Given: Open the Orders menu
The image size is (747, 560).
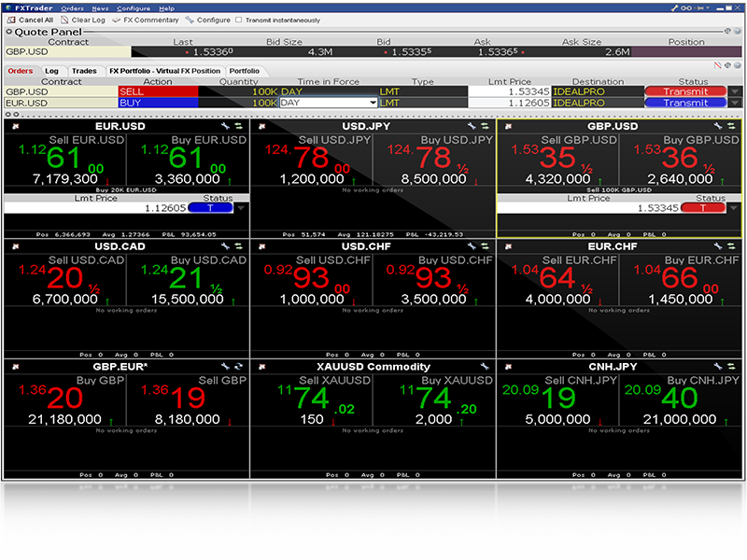Looking at the screenshot, I should 72,8.
